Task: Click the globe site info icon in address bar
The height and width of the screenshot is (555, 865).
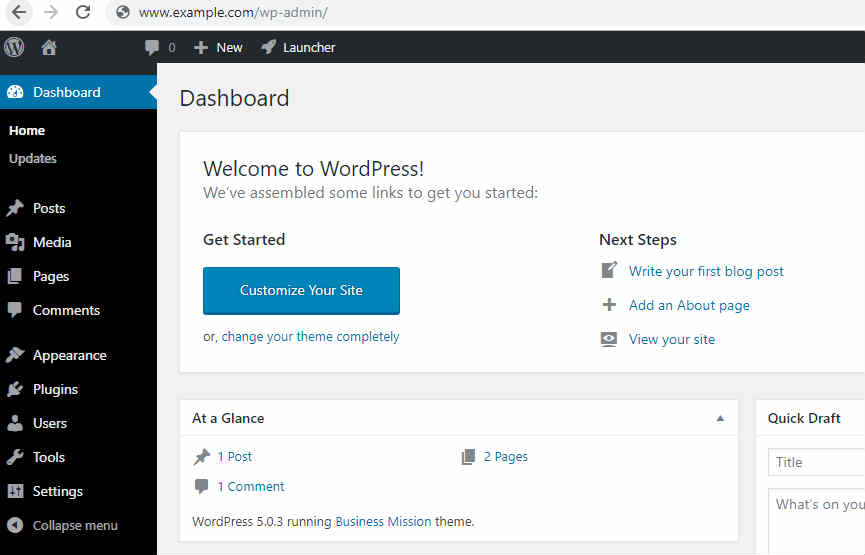Action: coord(122,12)
